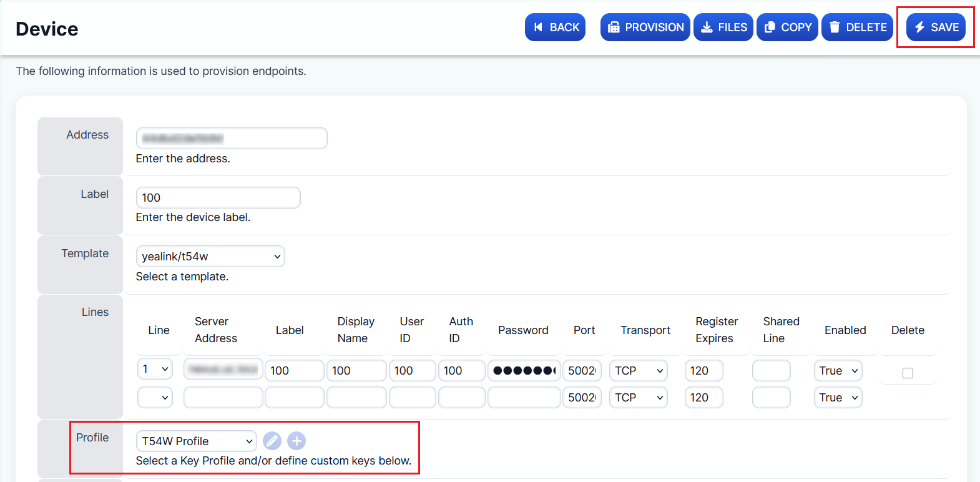
Task: Select Register Expires field in first row
Action: coord(703,371)
